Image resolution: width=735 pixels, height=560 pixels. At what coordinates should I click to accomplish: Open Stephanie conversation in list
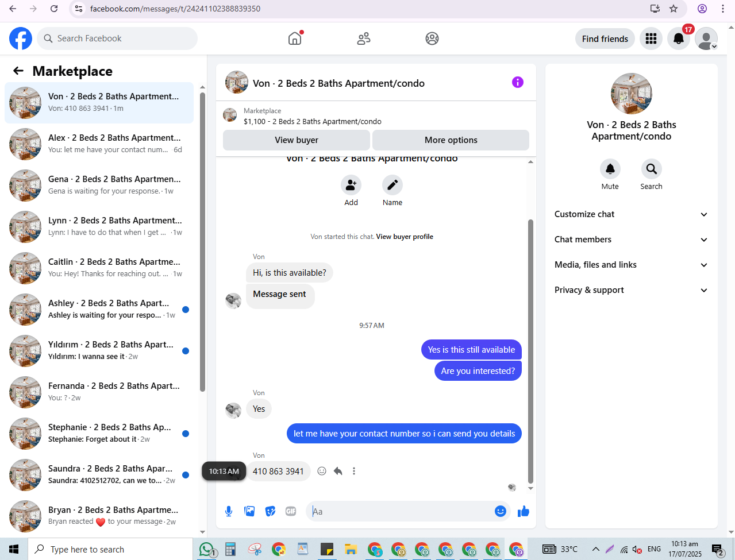tap(99, 433)
